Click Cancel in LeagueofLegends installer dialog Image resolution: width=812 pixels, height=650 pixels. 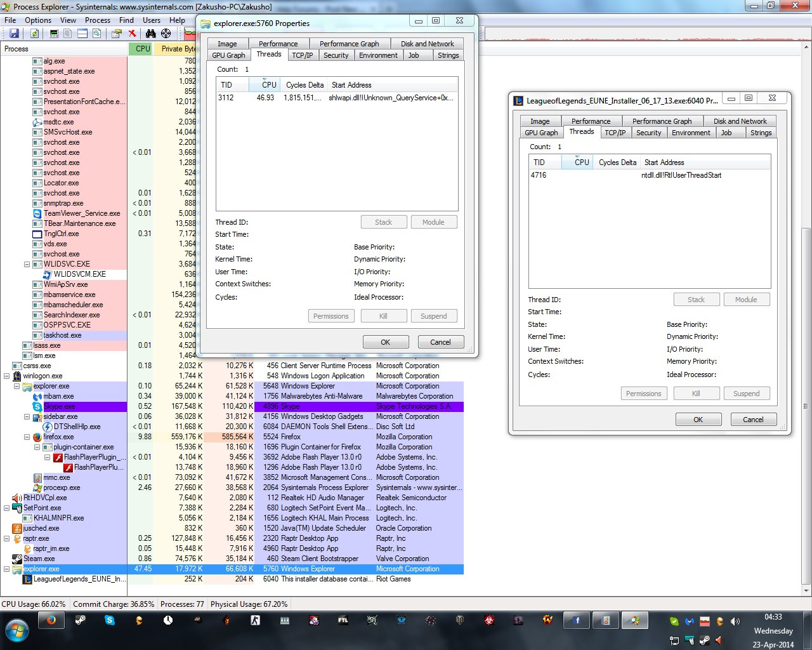753,420
